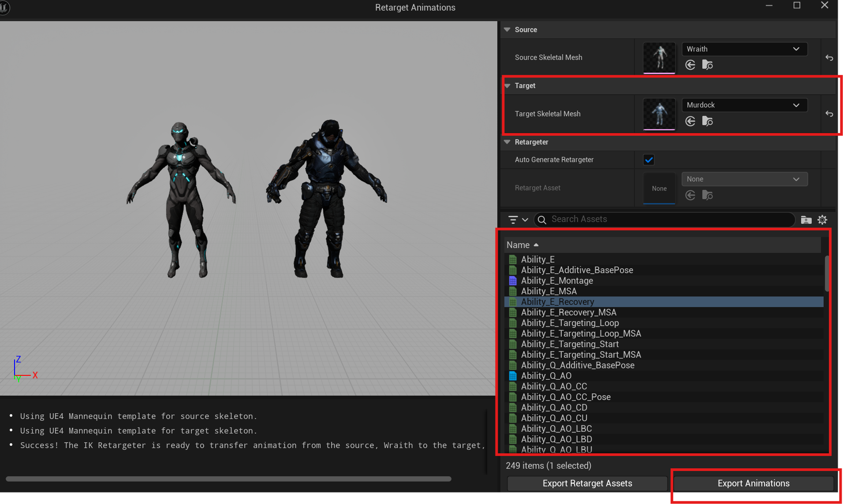Select Ability_Q_AO_LBC asset
This screenshot has height=504, width=843.
(664, 429)
